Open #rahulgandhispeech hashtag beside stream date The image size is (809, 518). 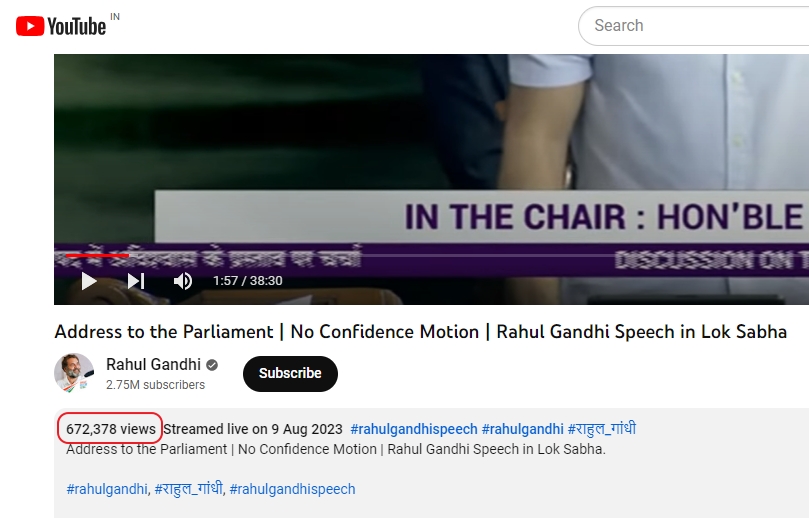[x=414, y=429]
